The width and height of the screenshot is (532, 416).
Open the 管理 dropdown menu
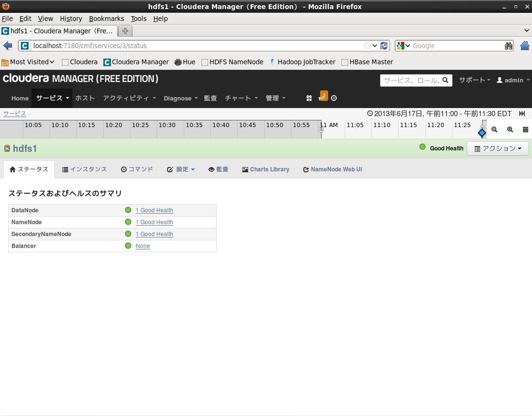[275, 98]
